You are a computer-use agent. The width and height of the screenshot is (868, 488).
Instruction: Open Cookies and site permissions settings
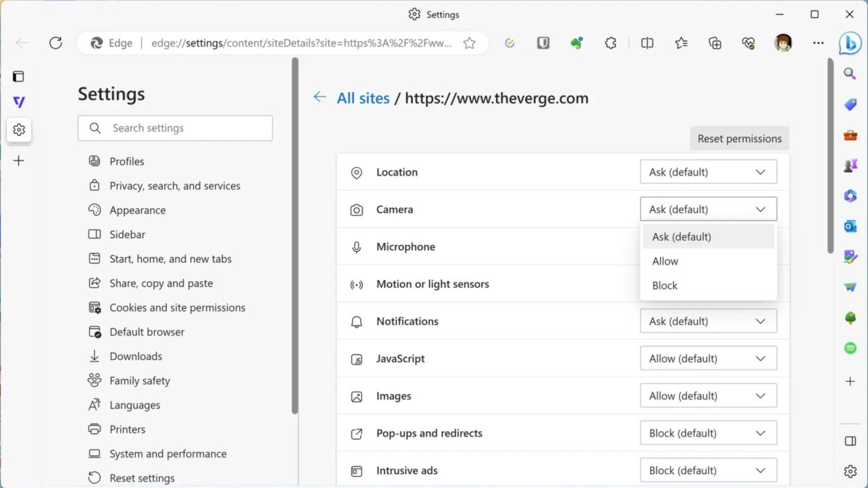[x=177, y=307]
